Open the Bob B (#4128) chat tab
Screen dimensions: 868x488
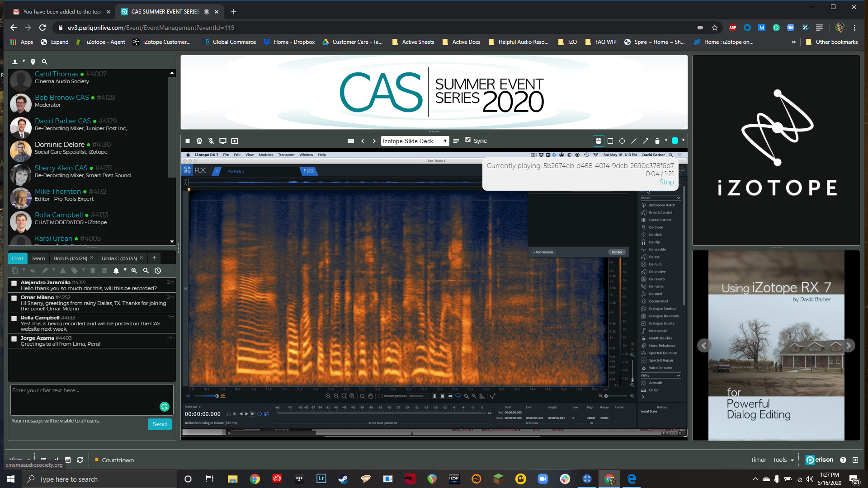70,258
